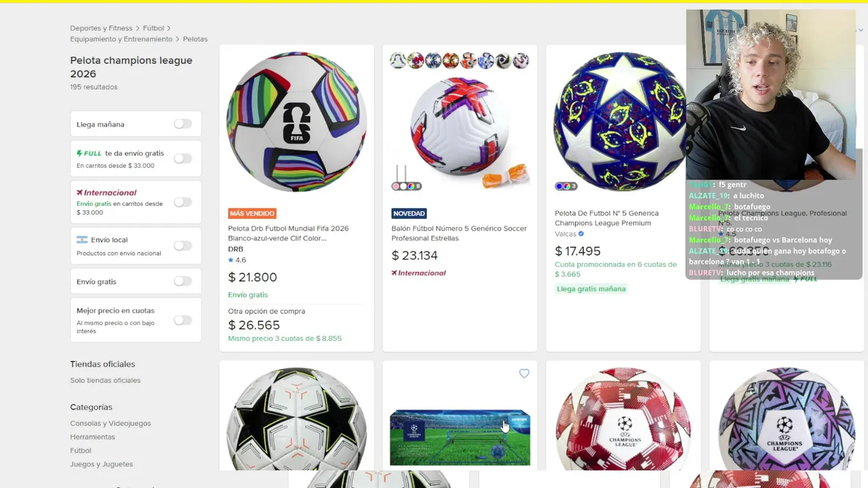This screenshot has height=488, width=868.
Task: Click the green FULL lightning logo in filters
Action: [89, 154]
